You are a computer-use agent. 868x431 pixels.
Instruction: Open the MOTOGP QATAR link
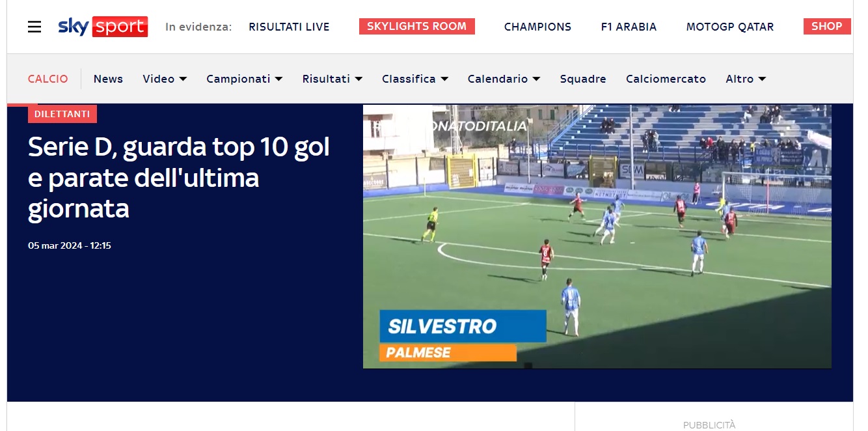click(x=730, y=27)
